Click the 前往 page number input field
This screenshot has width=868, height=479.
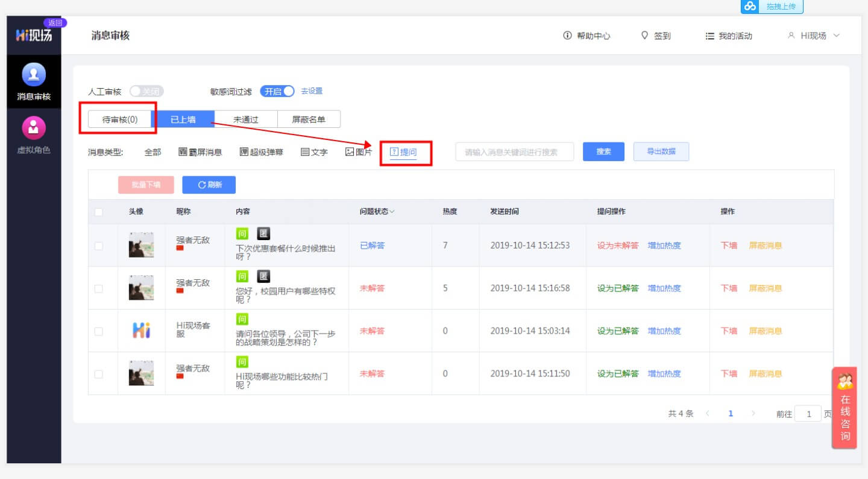(808, 413)
